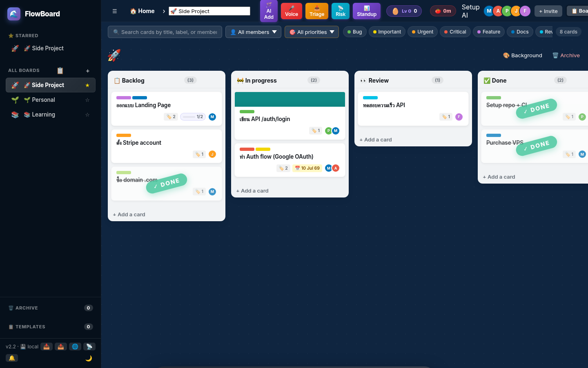
Task: Add a new board with plus icon
Action: 87,71
